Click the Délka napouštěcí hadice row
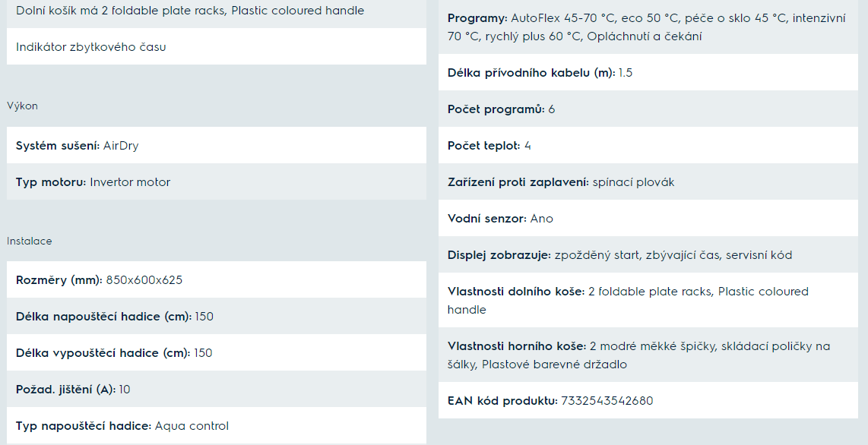 click(217, 316)
